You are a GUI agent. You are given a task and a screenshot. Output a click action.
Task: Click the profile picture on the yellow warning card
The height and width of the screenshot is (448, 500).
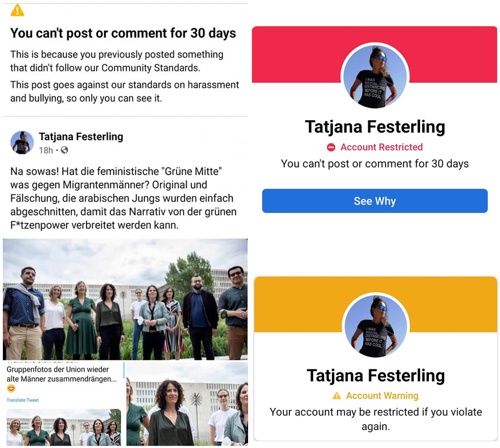click(376, 326)
